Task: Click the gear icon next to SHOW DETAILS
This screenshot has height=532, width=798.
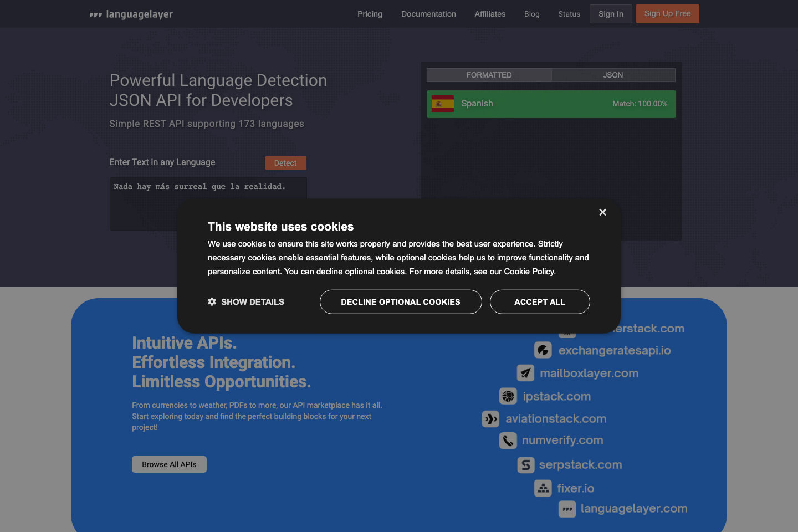Action: (x=212, y=301)
